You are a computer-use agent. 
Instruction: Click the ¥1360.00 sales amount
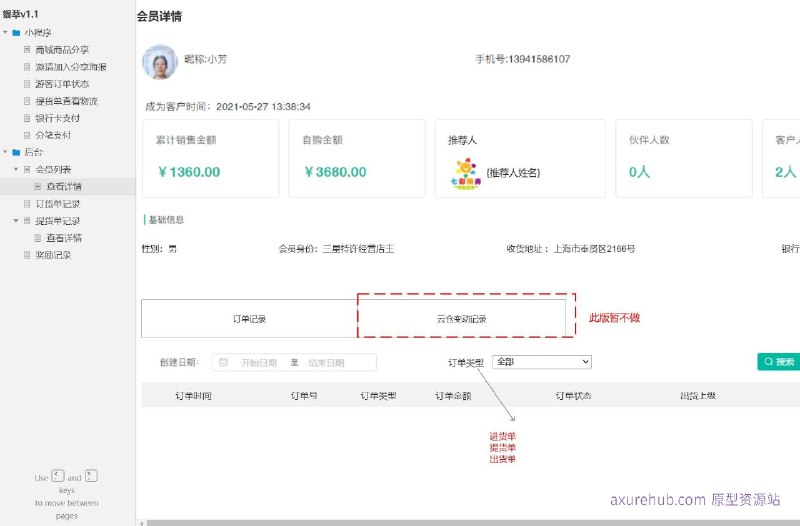coord(189,172)
